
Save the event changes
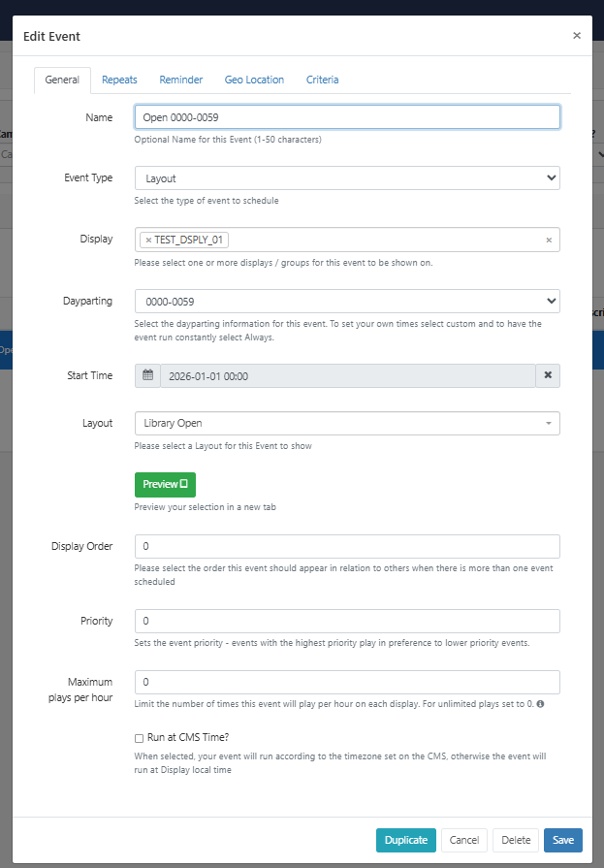pos(562,840)
